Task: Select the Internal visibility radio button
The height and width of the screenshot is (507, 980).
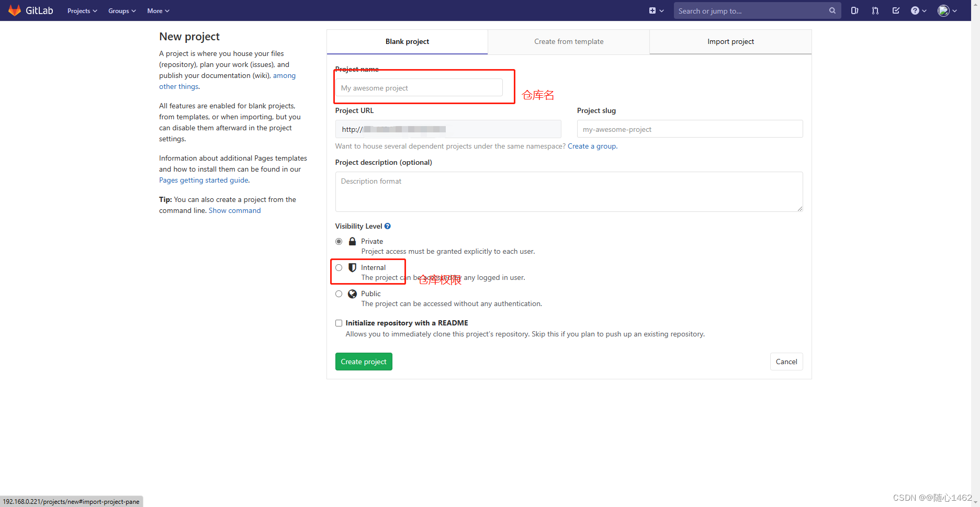Action: click(x=339, y=267)
